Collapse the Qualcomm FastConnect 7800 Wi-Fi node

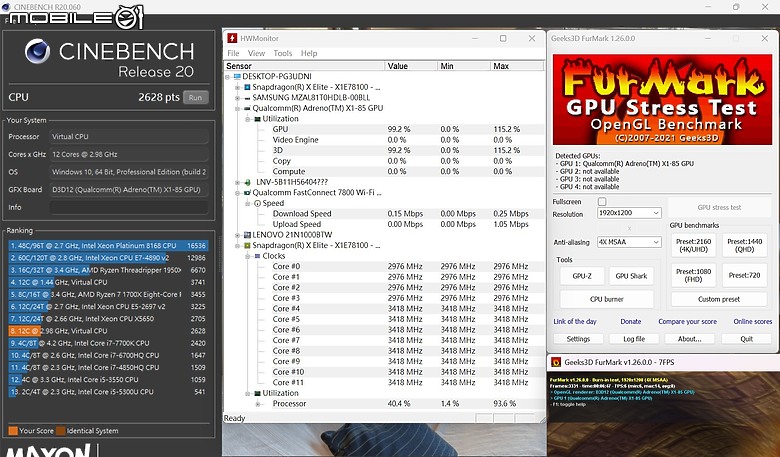pos(238,192)
